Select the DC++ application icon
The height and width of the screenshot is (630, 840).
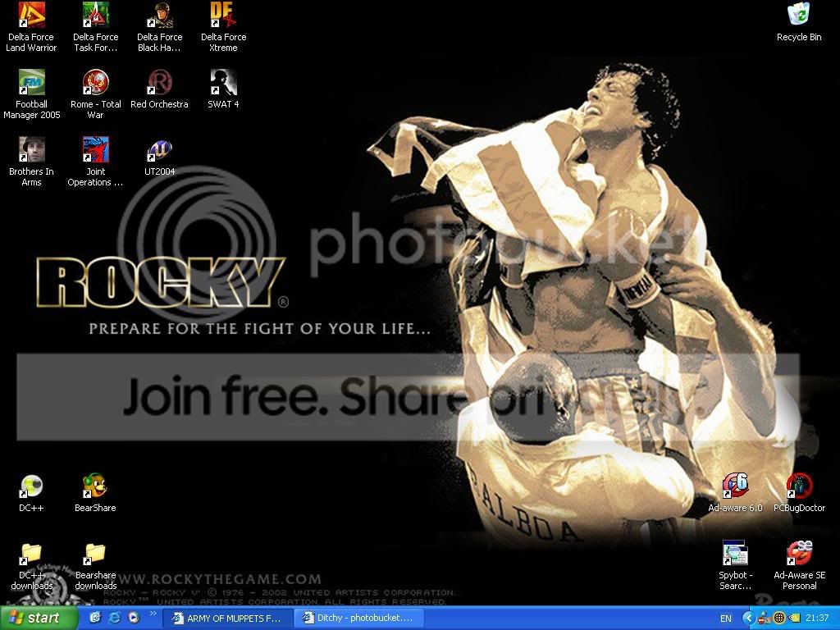[31, 493]
